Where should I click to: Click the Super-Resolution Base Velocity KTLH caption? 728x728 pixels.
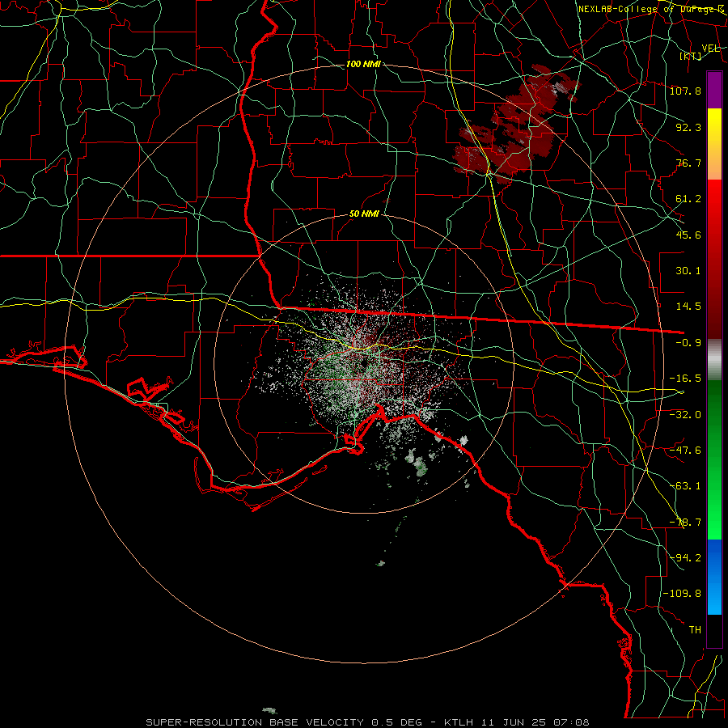pyautogui.click(x=368, y=722)
